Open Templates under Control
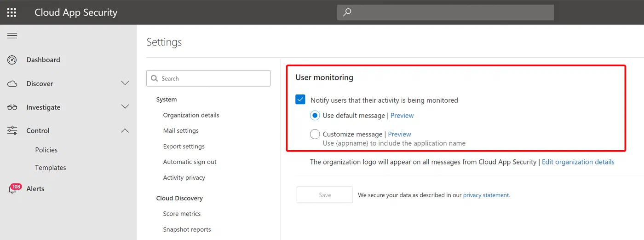The width and height of the screenshot is (644, 240). [x=51, y=168]
